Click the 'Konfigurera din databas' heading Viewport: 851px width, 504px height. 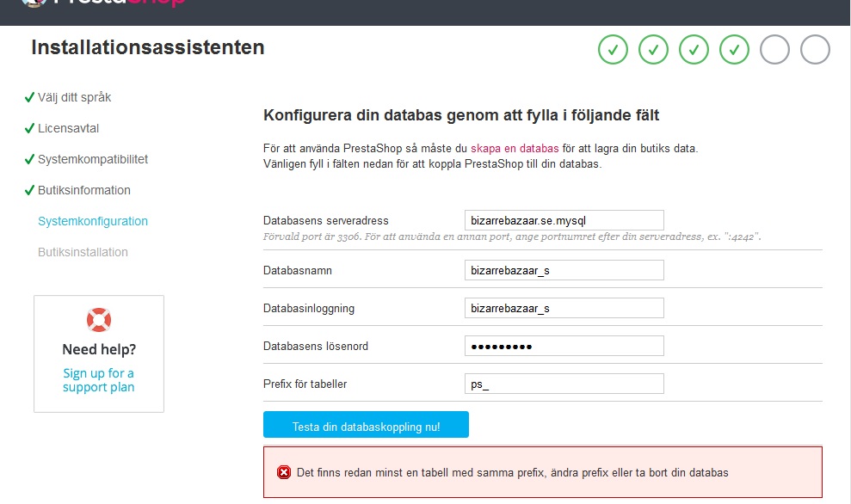[461, 115]
